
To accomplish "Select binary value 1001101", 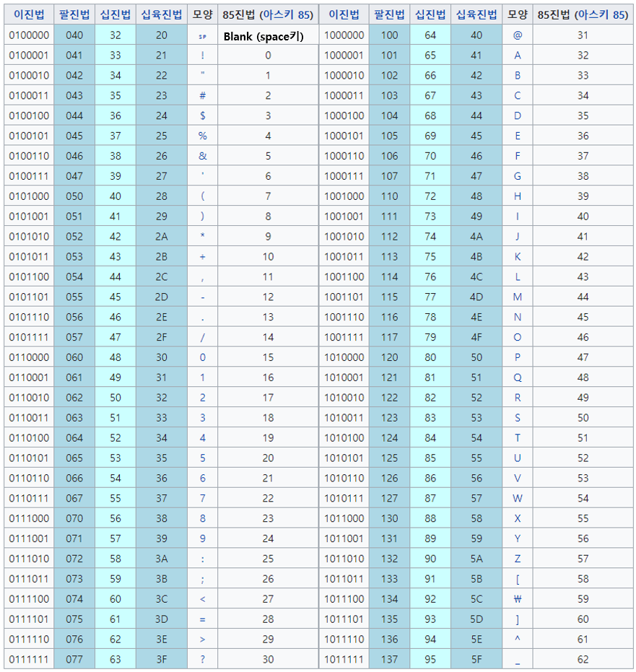I will pos(344,297).
